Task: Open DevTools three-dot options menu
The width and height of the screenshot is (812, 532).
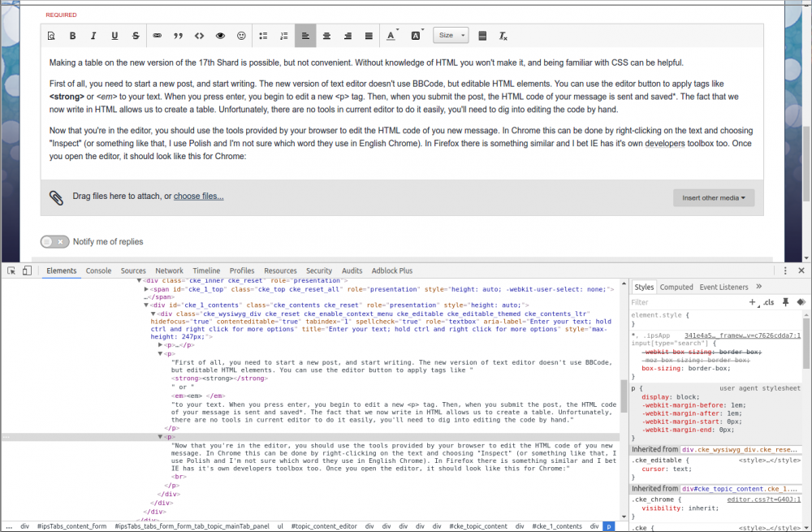Action: click(785, 270)
